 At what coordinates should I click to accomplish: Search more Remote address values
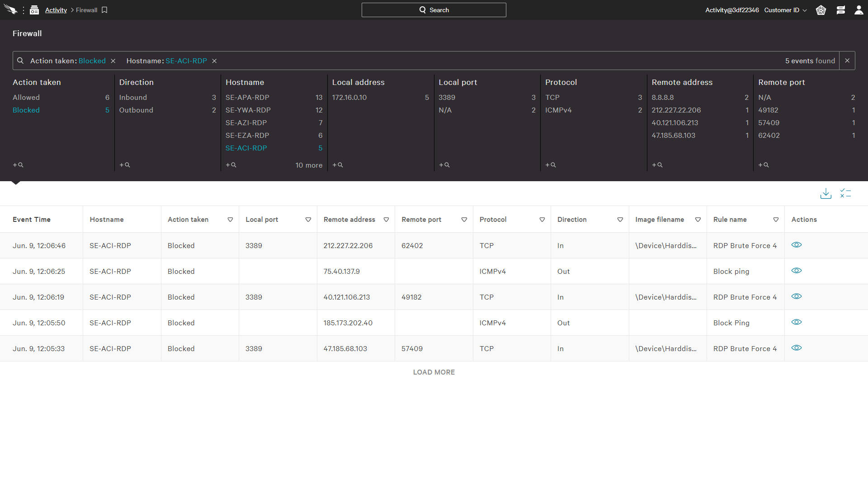657,165
